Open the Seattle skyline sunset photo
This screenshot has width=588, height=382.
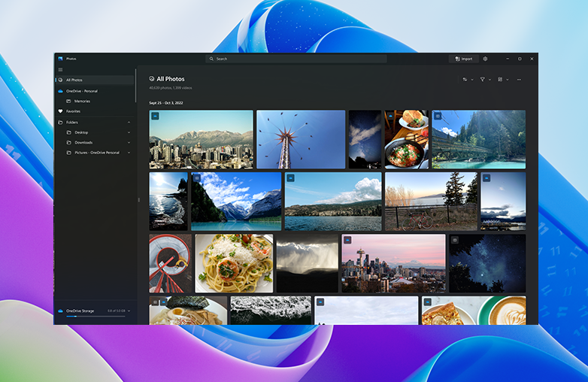(393, 263)
